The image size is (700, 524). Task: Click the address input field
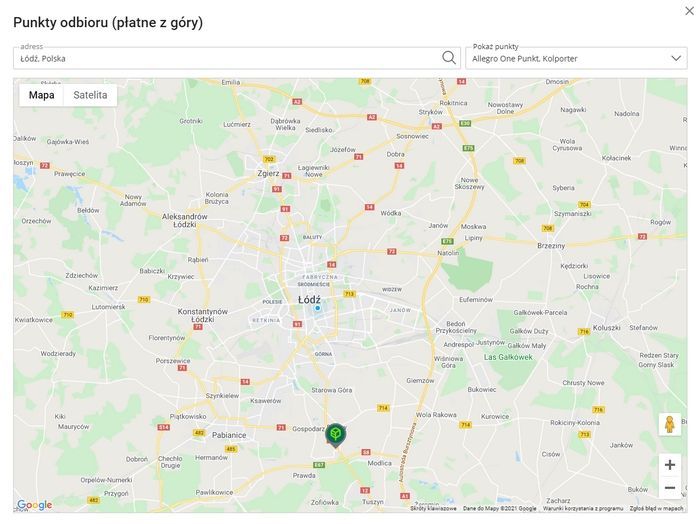[x=225, y=58]
